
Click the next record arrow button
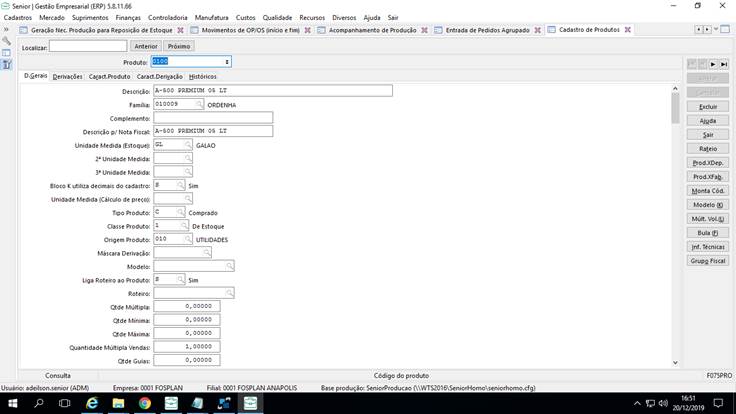[x=712, y=63]
